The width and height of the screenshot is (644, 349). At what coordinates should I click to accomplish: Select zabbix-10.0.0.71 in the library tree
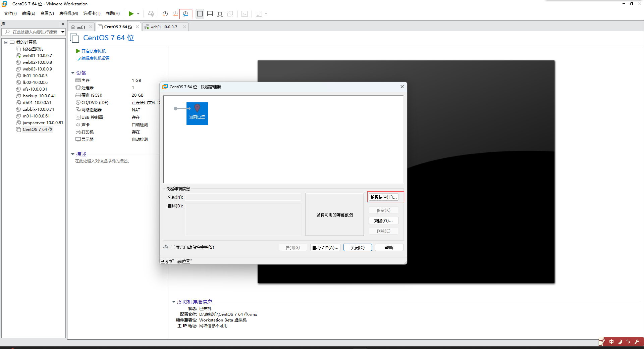tap(38, 109)
